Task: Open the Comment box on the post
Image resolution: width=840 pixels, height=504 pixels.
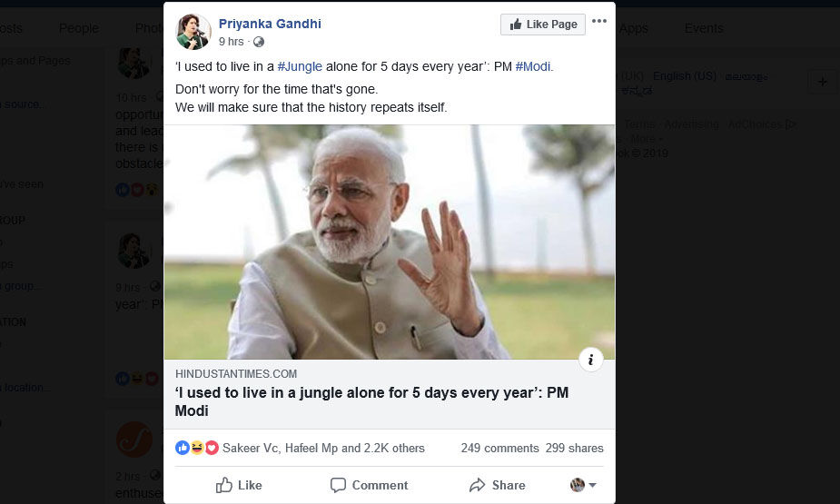Action: click(x=369, y=486)
